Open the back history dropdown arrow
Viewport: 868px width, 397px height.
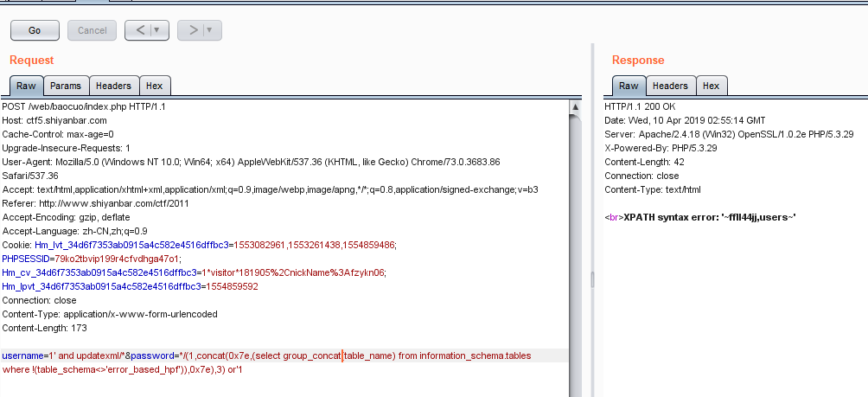[x=159, y=30]
